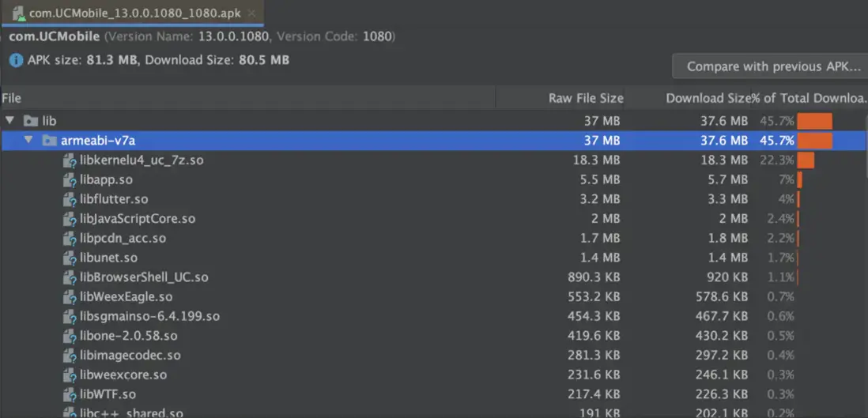Collapse the armeabi-v7a folder arrow
The height and width of the screenshot is (418, 868).
(28, 141)
